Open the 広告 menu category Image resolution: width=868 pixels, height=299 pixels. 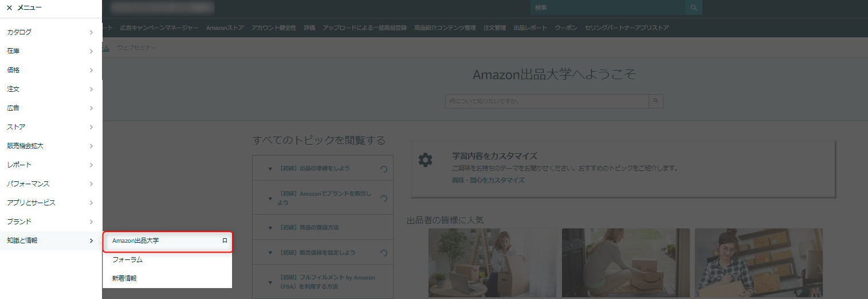(51, 108)
